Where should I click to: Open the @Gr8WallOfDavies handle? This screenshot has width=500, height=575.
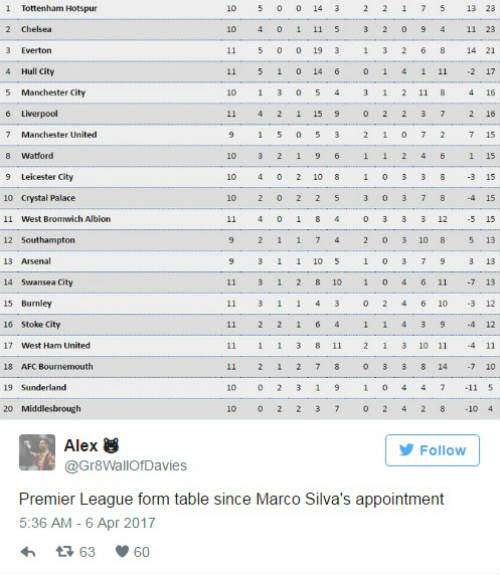pos(125,466)
